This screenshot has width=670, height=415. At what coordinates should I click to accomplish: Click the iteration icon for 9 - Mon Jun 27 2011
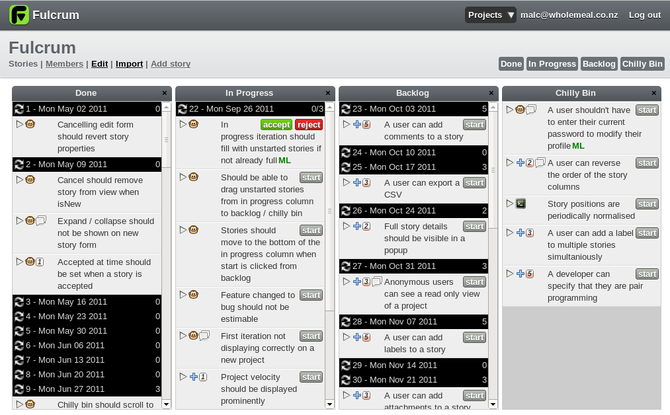19,389
